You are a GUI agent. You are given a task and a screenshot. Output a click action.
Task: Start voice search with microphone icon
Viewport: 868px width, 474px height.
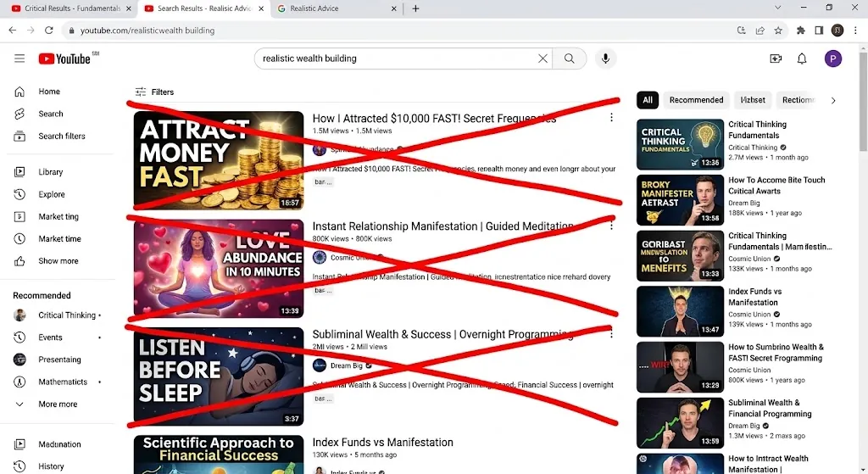tap(605, 59)
